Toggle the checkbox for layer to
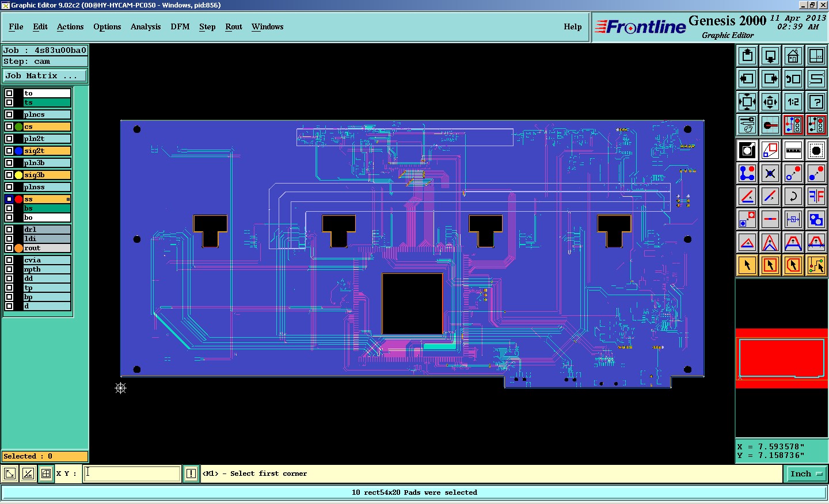Image resolution: width=829 pixels, height=504 pixels. 9,93
